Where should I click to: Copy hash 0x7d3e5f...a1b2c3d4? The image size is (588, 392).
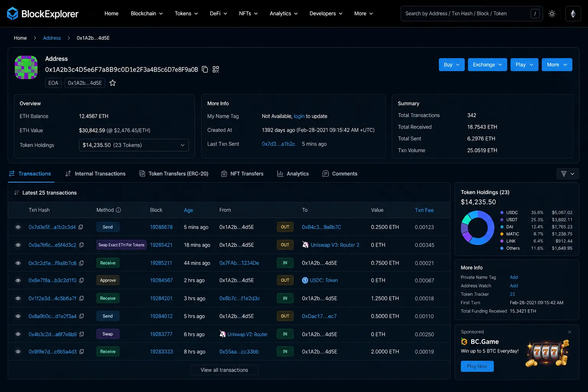(81, 227)
